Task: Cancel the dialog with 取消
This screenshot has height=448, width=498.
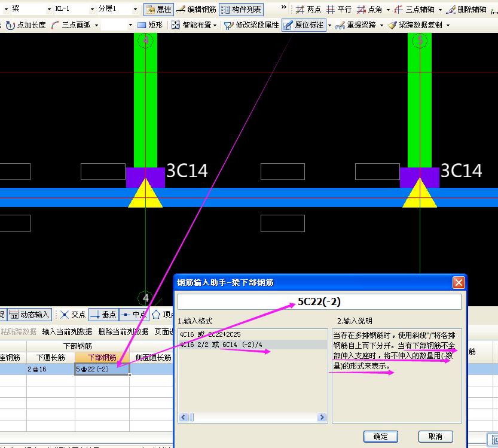Action: click(435, 436)
